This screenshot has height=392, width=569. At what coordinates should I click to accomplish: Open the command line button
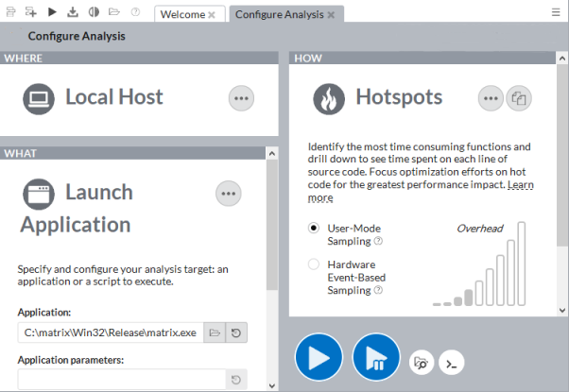(x=453, y=361)
